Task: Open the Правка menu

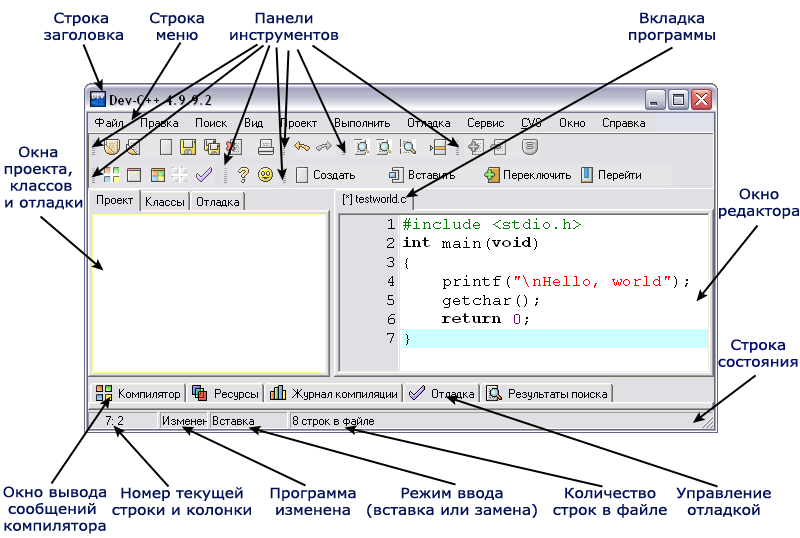Action: pos(159,123)
